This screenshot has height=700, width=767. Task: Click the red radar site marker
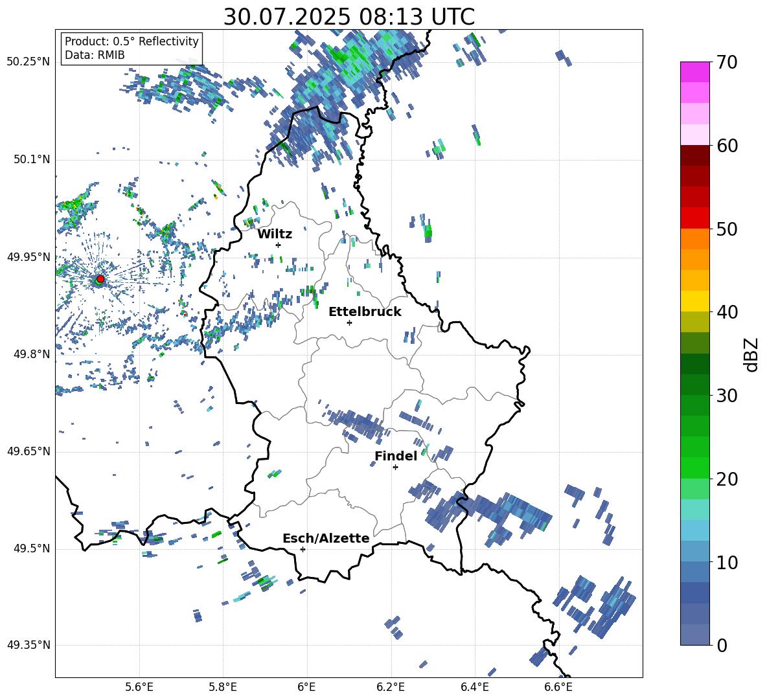click(100, 279)
